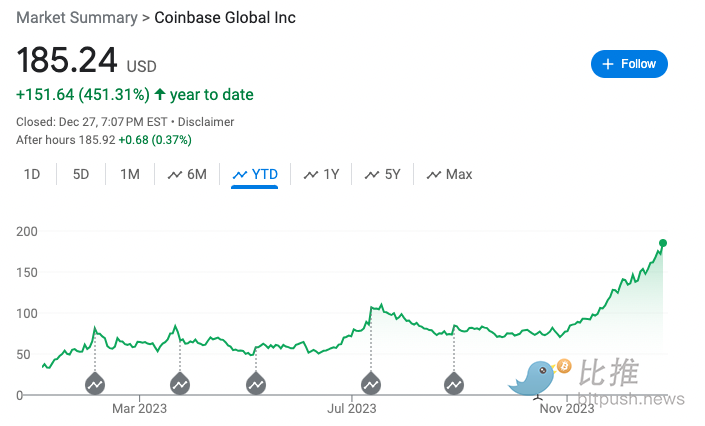Image resolution: width=705 pixels, height=426 pixels.
Task: Open the Disclaimer link
Action: click(206, 122)
